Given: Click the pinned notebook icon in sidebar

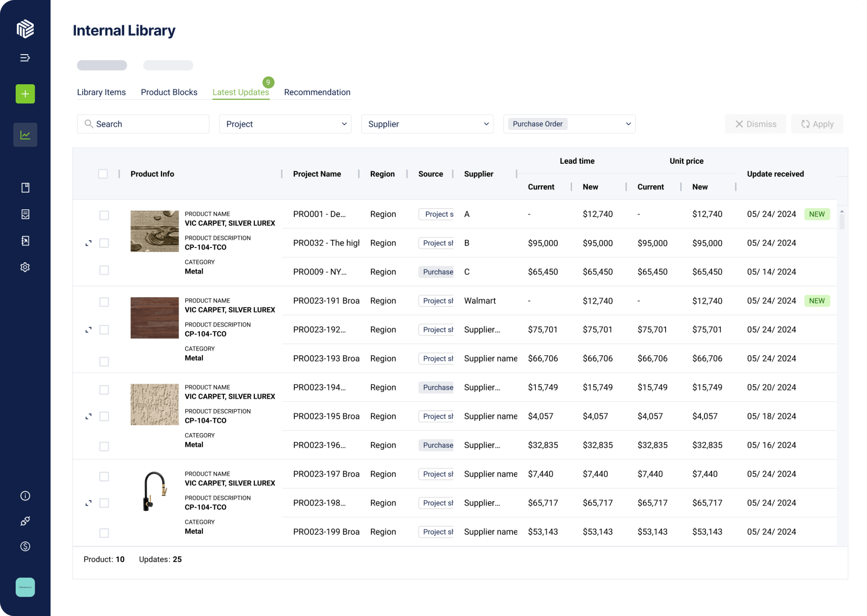Looking at the screenshot, I should [25, 240].
